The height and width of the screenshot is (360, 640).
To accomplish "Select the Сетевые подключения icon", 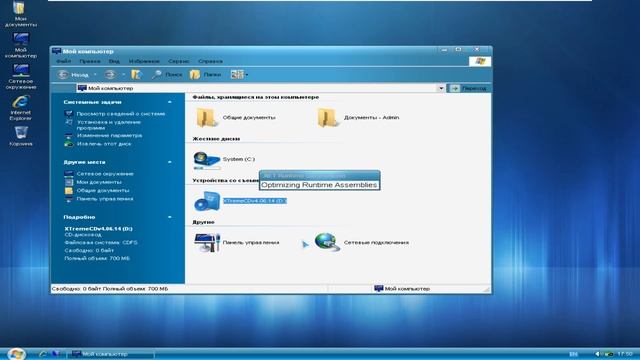I will click(x=327, y=242).
